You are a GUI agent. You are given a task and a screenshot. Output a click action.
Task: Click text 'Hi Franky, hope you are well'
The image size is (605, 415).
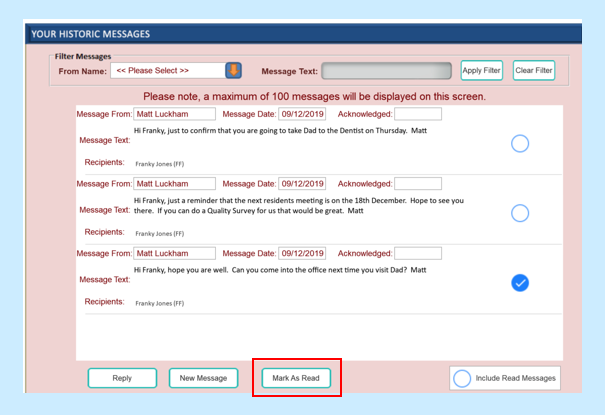pos(181,270)
